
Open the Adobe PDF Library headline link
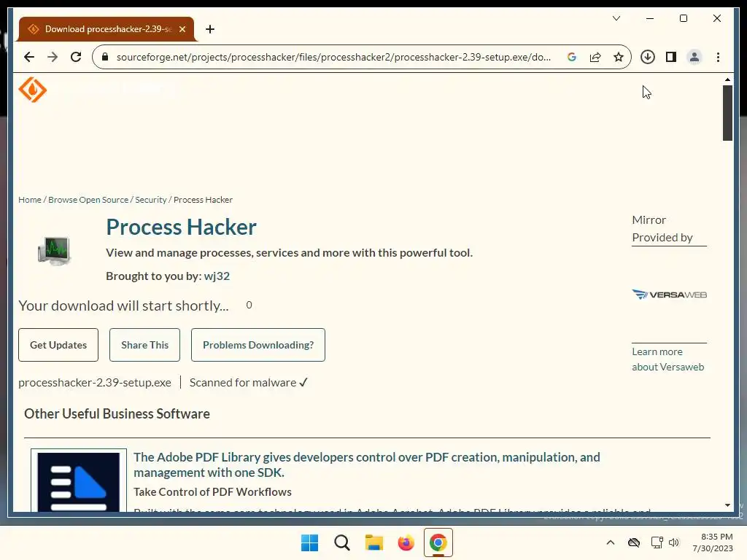367,464
